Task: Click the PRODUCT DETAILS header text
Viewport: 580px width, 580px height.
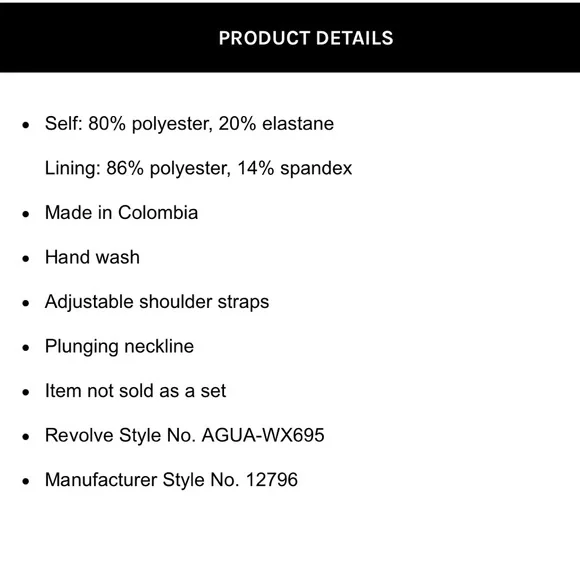Action: [306, 38]
